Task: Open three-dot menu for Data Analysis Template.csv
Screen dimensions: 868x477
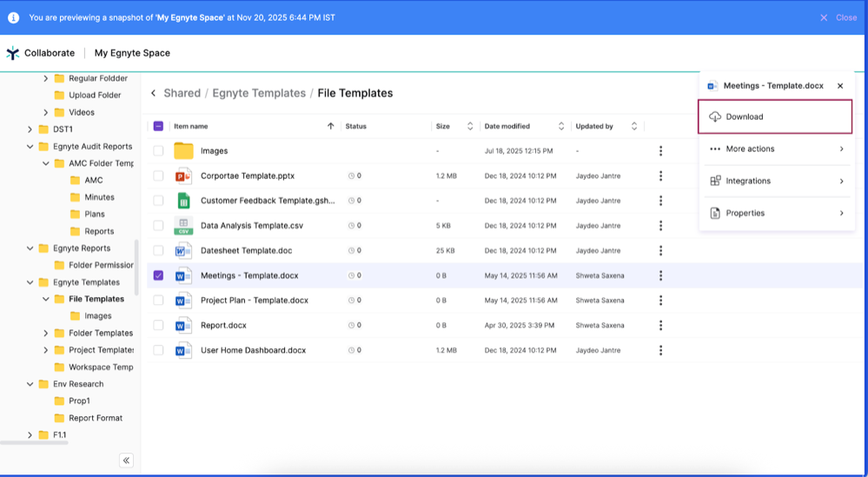Action: coord(660,226)
